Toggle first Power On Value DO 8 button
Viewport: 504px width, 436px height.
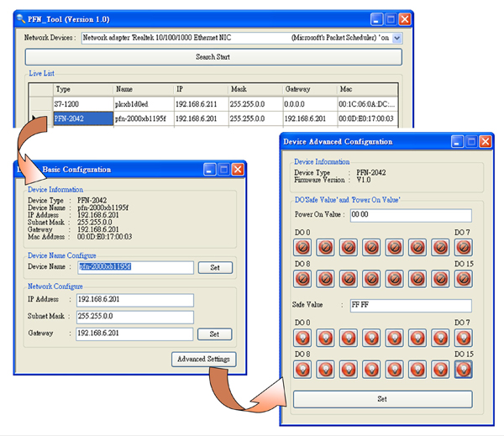point(302,279)
